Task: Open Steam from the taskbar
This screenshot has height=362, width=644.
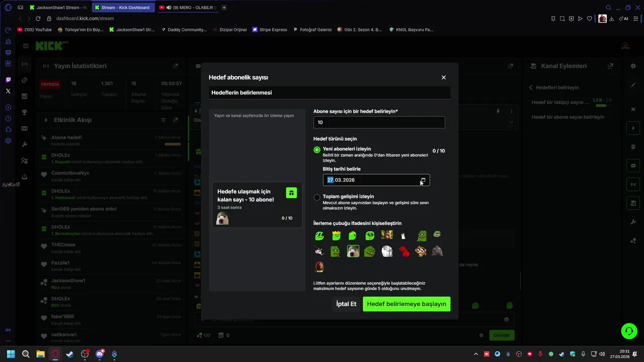Action: pos(70,354)
